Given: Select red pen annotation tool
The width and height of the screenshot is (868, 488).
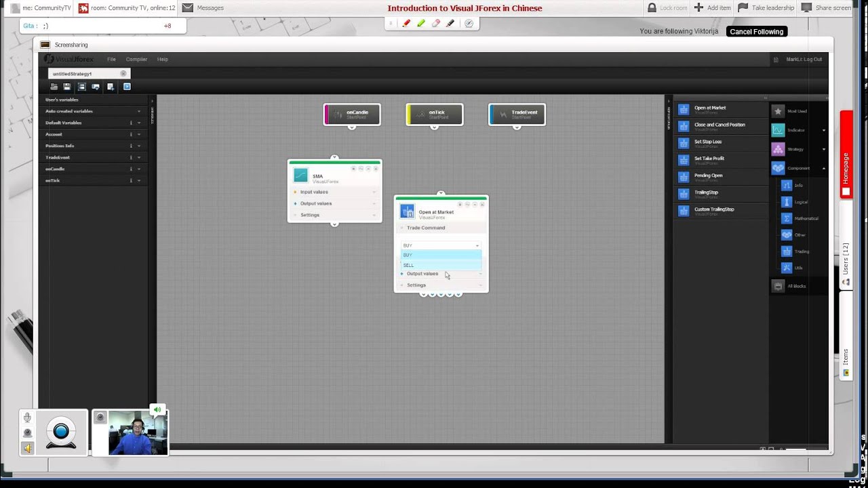Looking at the screenshot, I should (x=406, y=23).
